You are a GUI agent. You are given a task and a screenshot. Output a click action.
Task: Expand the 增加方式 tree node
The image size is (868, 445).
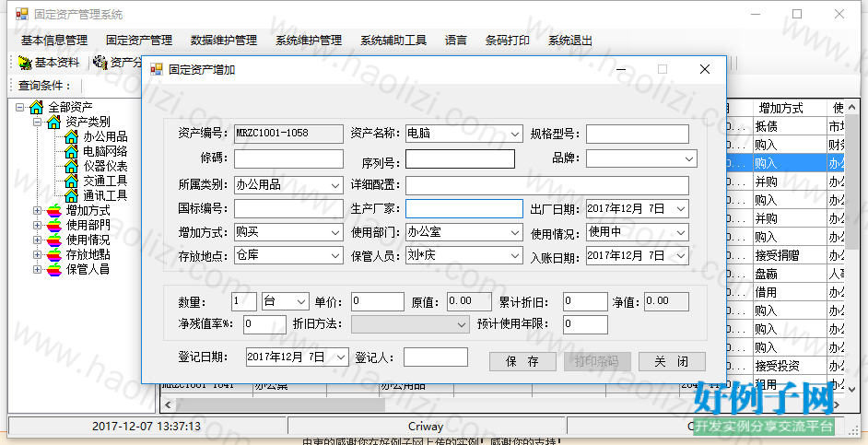tap(37, 210)
